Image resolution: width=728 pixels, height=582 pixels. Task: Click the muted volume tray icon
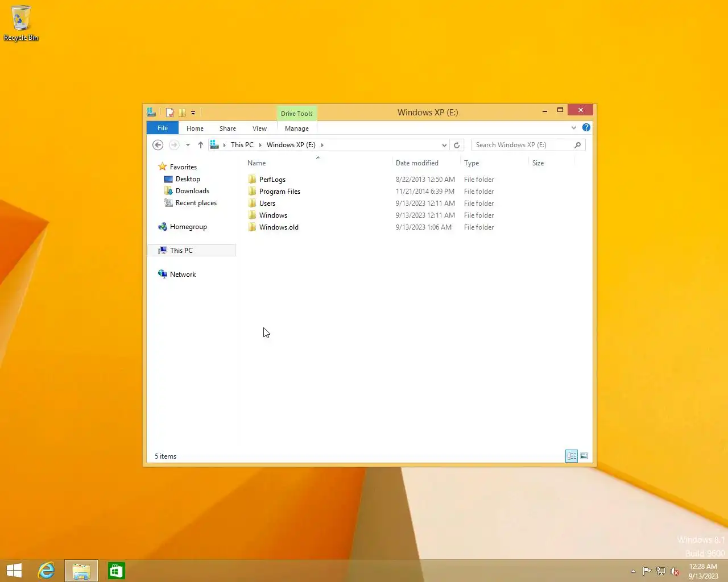pos(675,571)
